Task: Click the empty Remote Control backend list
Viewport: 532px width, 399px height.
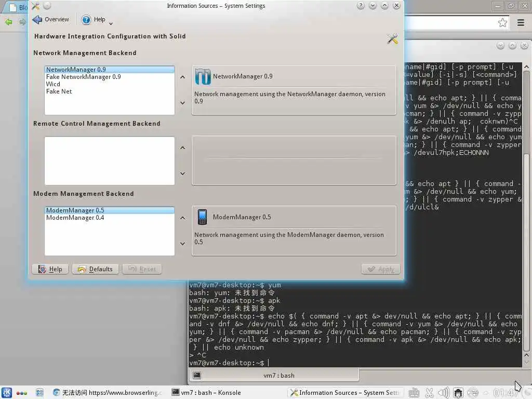Action: [x=110, y=161]
